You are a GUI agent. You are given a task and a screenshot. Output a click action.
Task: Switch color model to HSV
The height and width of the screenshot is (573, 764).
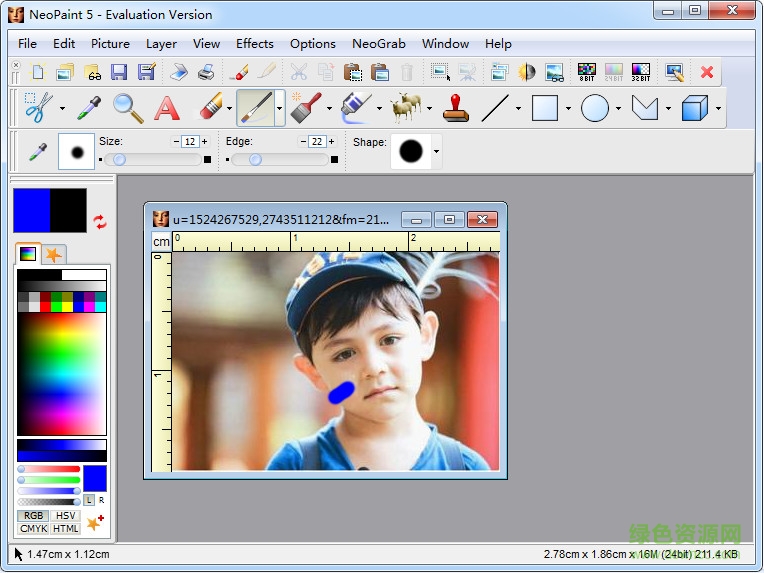(66, 516)
